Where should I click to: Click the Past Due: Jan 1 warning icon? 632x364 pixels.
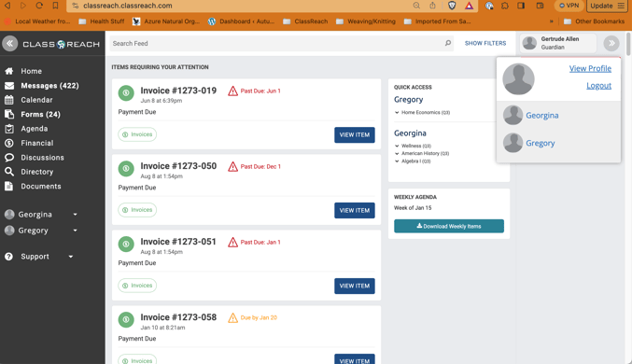tap(232, 243)
